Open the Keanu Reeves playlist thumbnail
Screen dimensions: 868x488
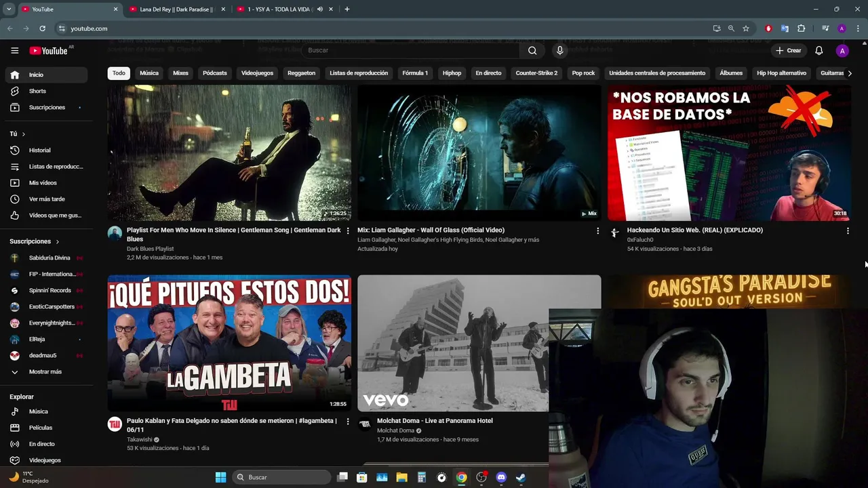229,152
